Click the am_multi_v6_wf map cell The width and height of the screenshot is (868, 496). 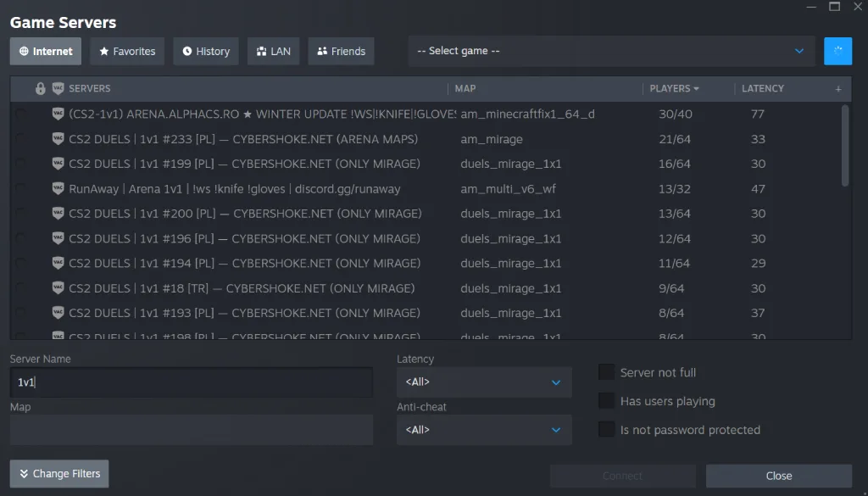509,189
